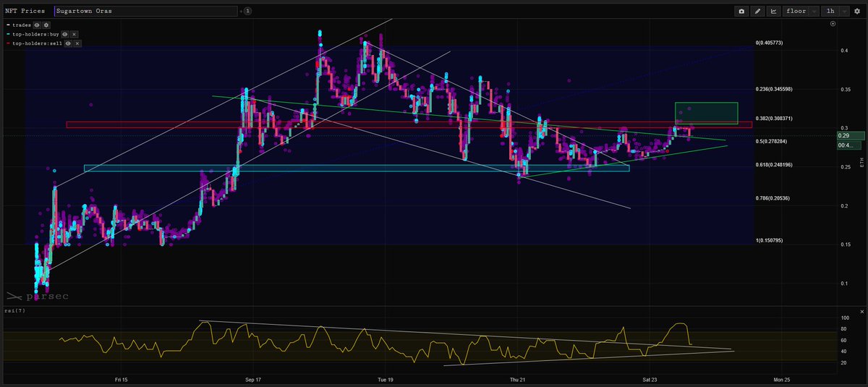868x387 pixels.
Task: Click the 0.4 price axis value
Action: coord(843,50)
